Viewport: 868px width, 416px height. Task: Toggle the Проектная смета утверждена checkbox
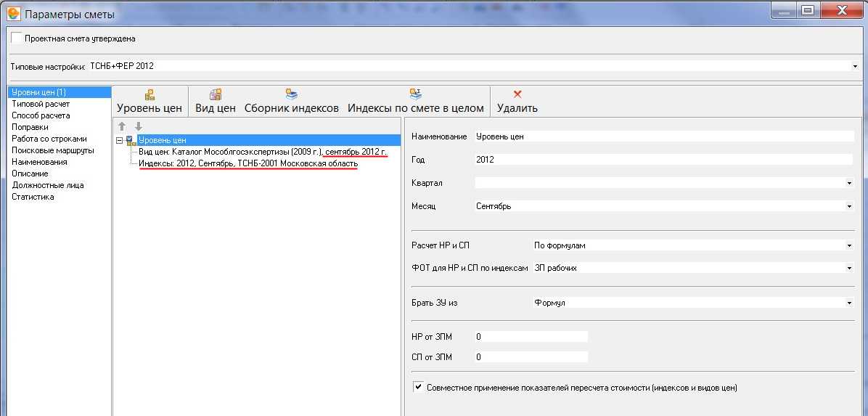coord(17,38)
